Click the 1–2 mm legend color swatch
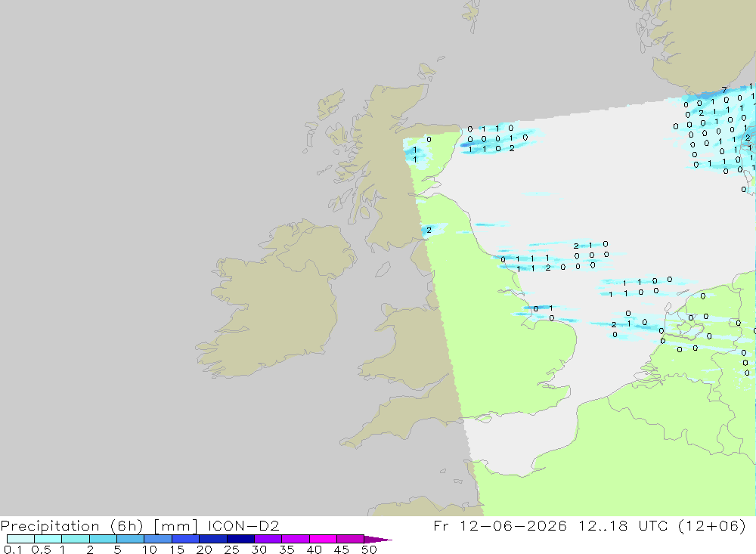This screenshot has width=756, height=554. click(x=75, y=539)
